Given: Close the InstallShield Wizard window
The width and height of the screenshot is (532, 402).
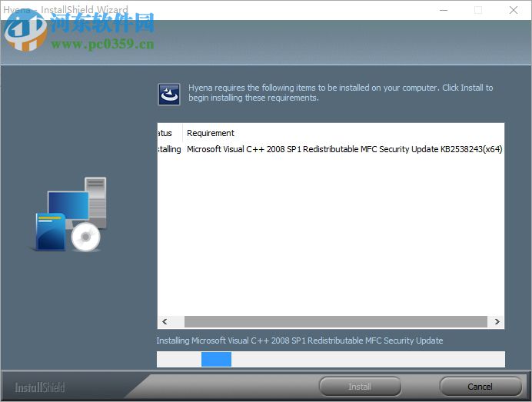Looking at the screenshot, I should click(x=514, y=10).
